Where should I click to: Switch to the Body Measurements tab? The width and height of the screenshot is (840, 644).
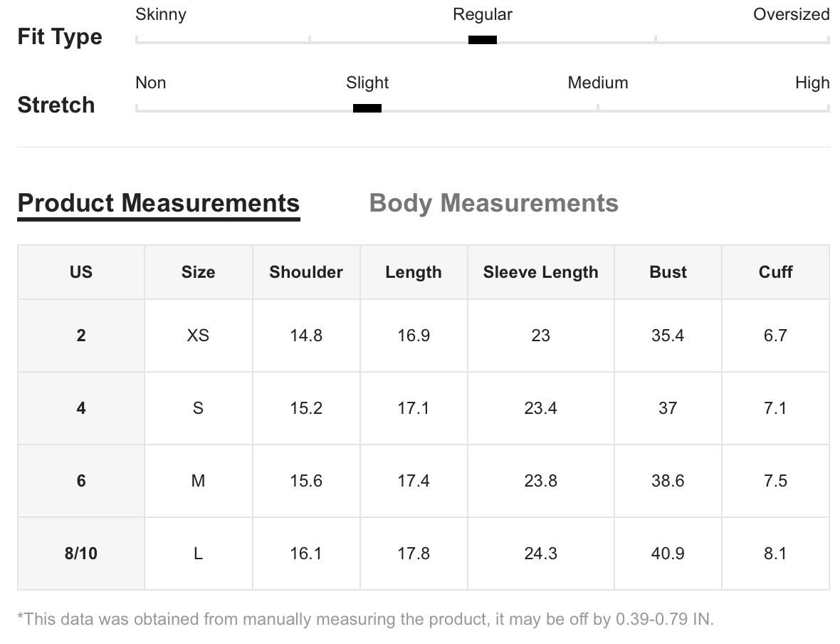point(493,203)
